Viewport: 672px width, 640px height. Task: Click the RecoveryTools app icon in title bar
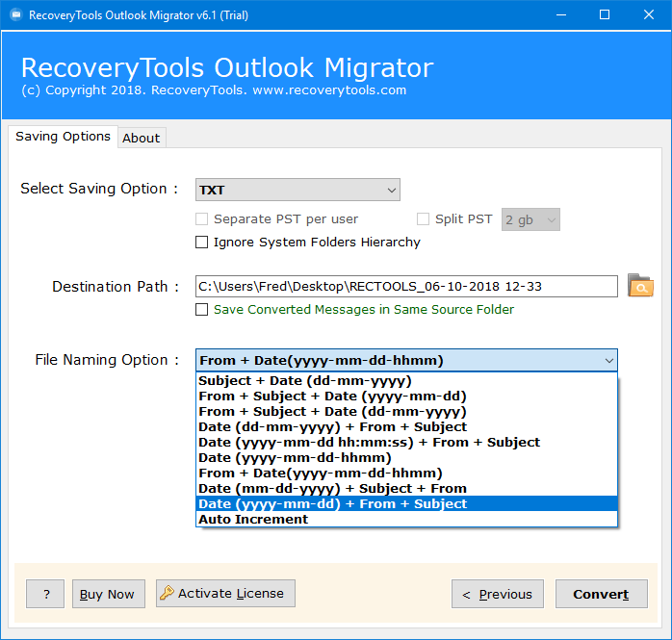(x=16, y=15)
